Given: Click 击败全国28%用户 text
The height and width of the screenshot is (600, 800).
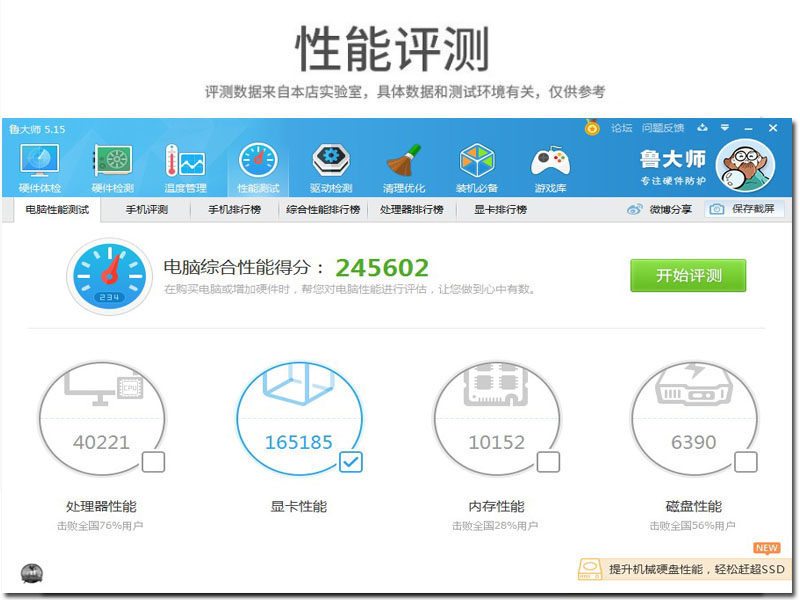Looking at the screenshot, I should pyautogui.click(x=495, y=526).
